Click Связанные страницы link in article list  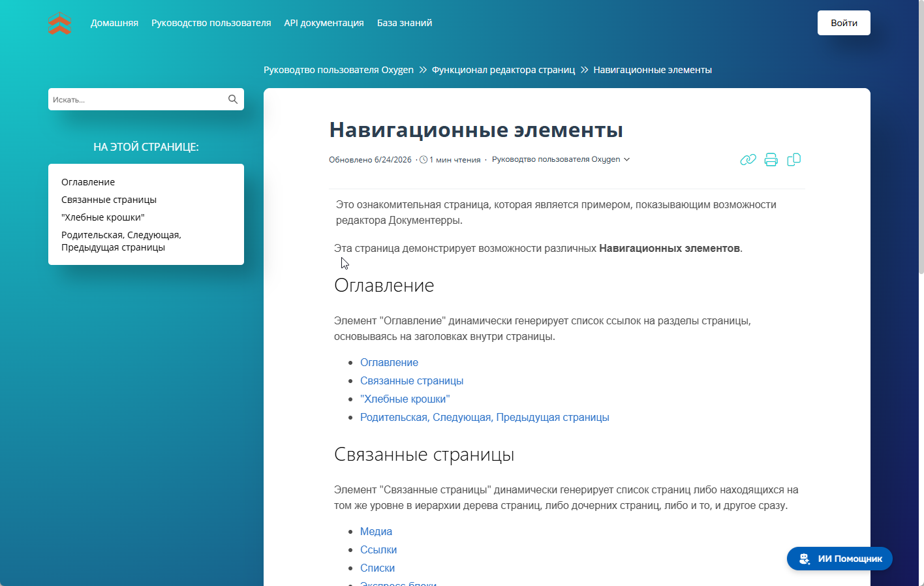[412, 380]
